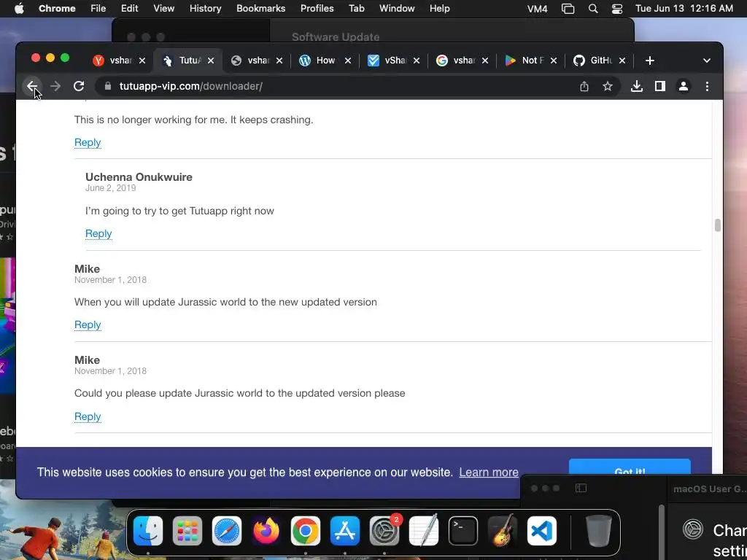Switch to the first vshar tab
Image resolution: width=747 pixels, height=560 pixels.
112,61
